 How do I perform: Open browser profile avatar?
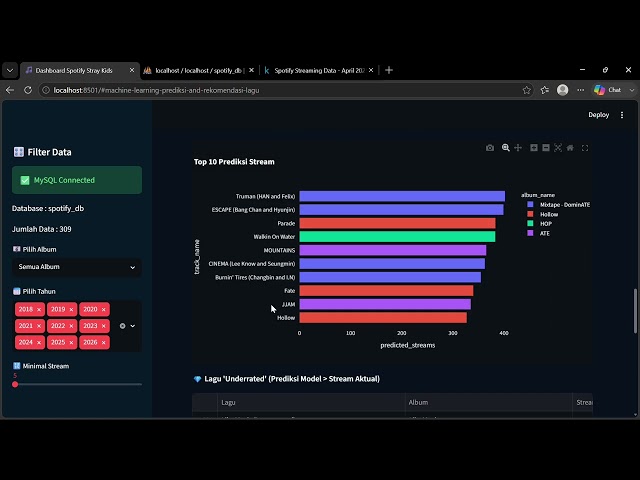point(562,90)
